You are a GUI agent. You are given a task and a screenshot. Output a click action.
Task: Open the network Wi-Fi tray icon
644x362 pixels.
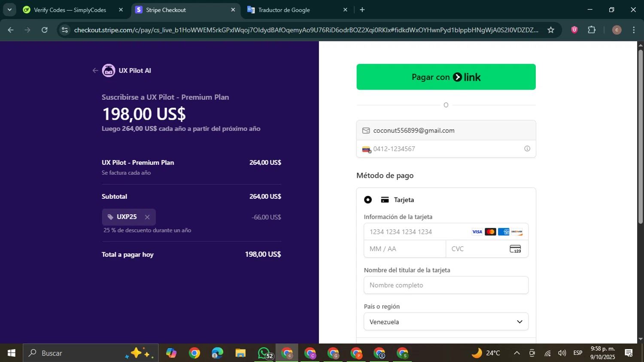pos(547,353)
